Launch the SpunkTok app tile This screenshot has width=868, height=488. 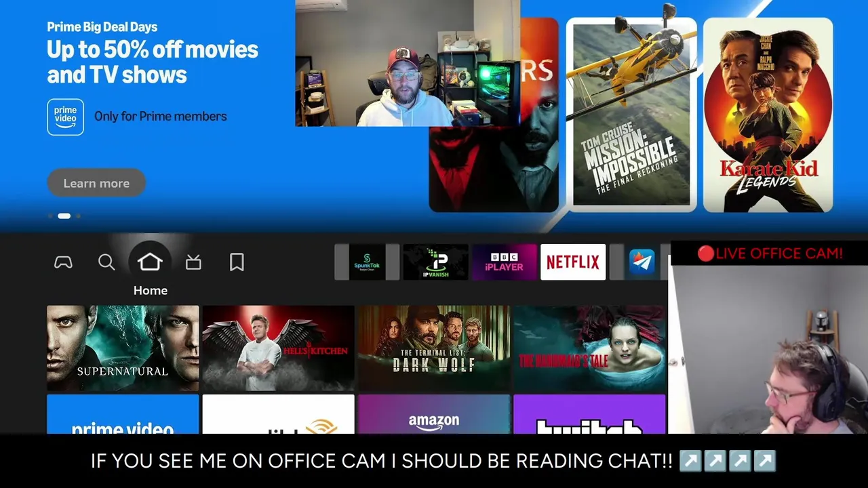[x=367, y=262]
